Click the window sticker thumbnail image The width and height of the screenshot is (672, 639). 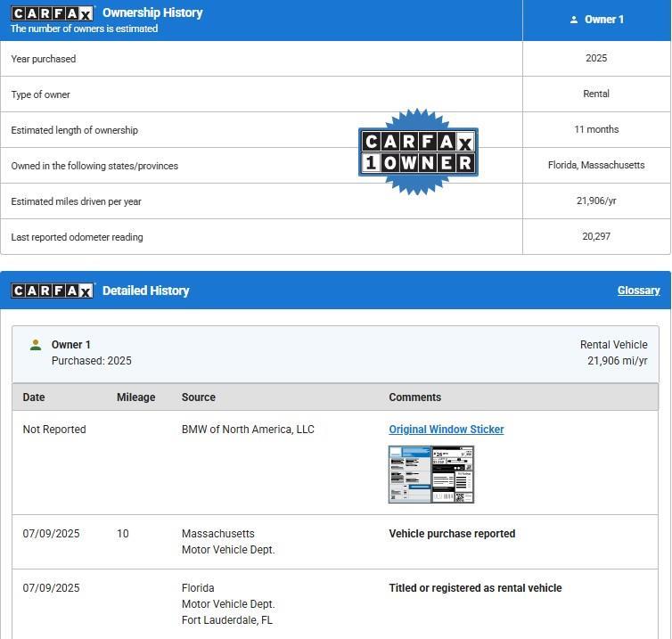tap(431, 474)
